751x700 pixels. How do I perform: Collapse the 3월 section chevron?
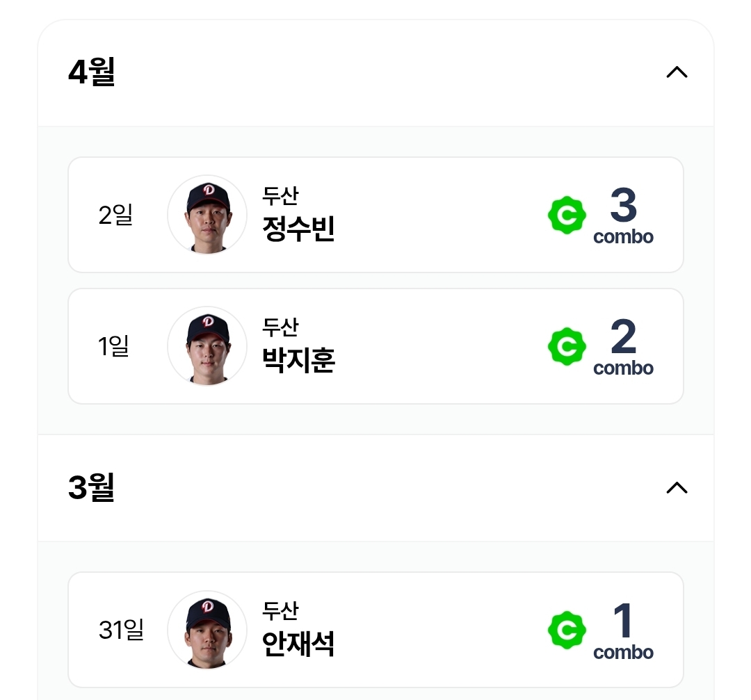pos(677,487)
